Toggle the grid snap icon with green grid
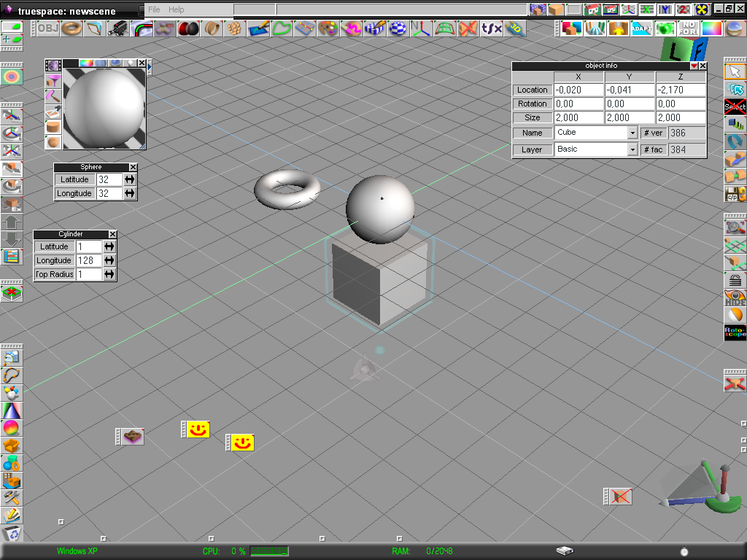 tap(735, 245)
